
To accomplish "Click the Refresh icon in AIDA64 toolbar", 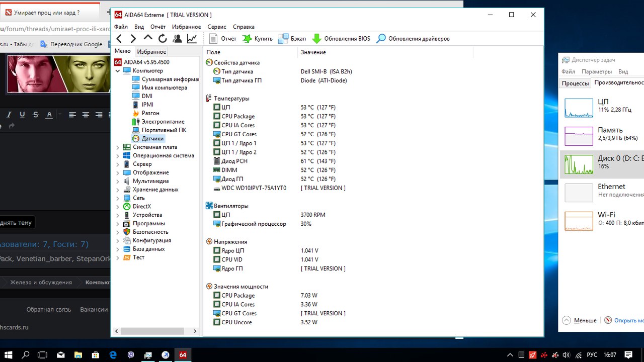I will [163, 39].
